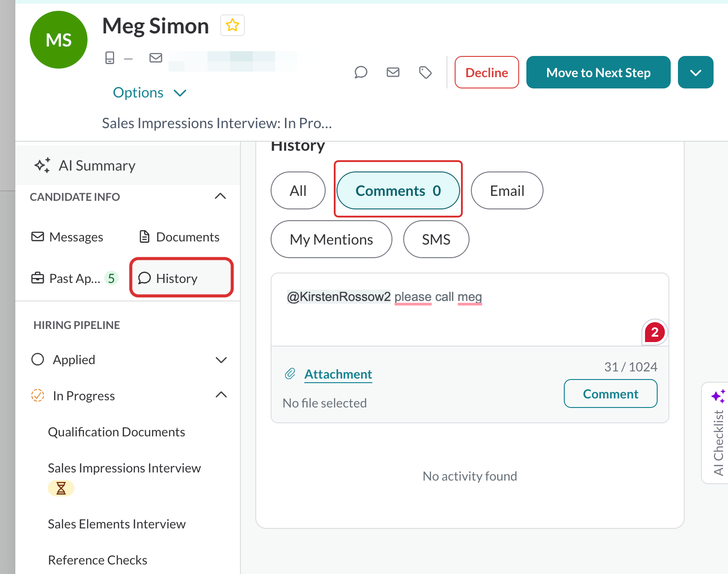This screenshot has width=728, height=574.
Task: Open History in candidate info
Action: [x=181, y=278]
